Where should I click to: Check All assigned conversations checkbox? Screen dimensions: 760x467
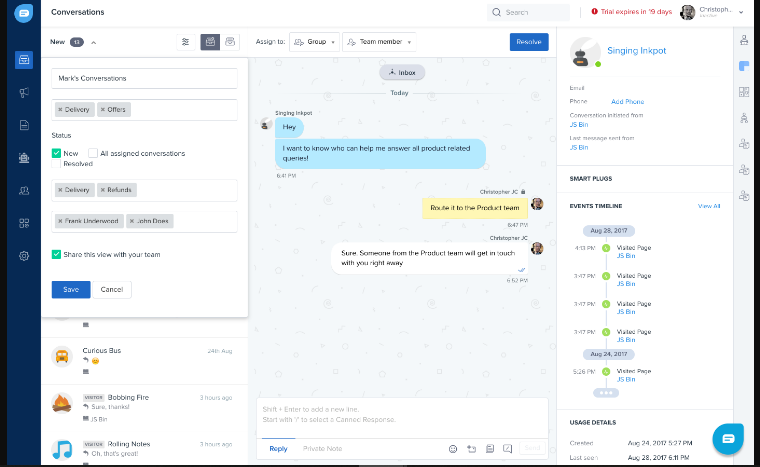(x=93, y=153)
